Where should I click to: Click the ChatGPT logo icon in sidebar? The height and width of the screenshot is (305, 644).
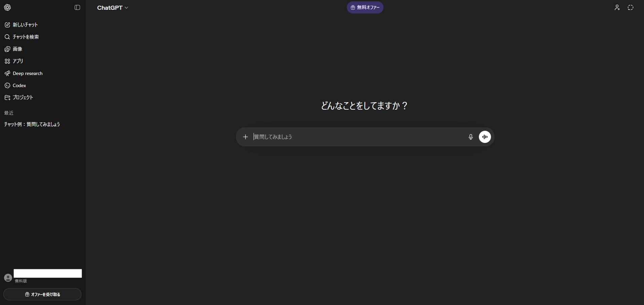click(x=7, y=7)
